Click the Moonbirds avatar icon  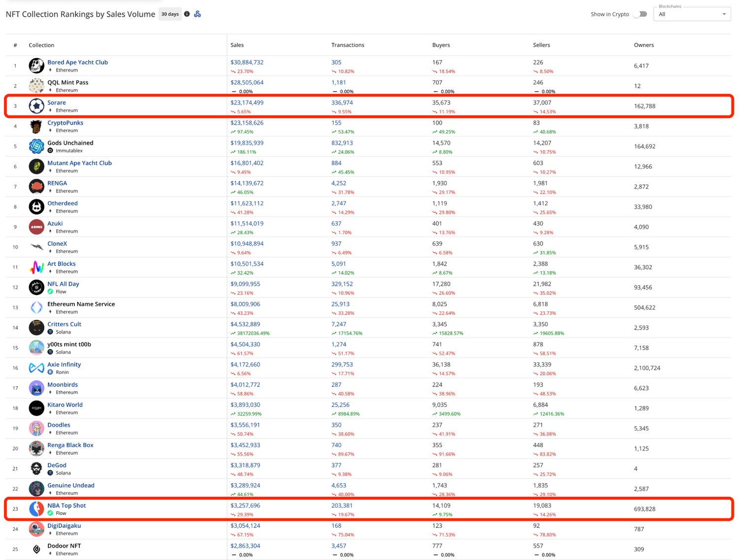(36, 388)
